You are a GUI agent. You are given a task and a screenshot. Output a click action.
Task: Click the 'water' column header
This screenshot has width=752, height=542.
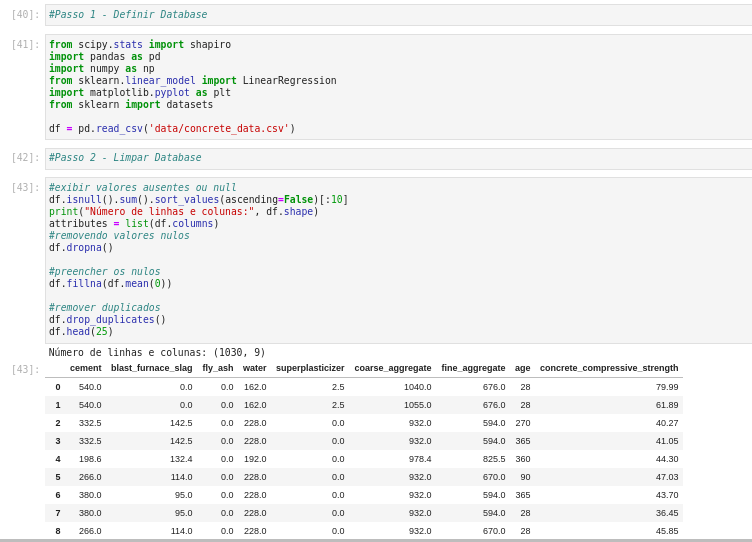pyautogui.click(x=255, y=368)
